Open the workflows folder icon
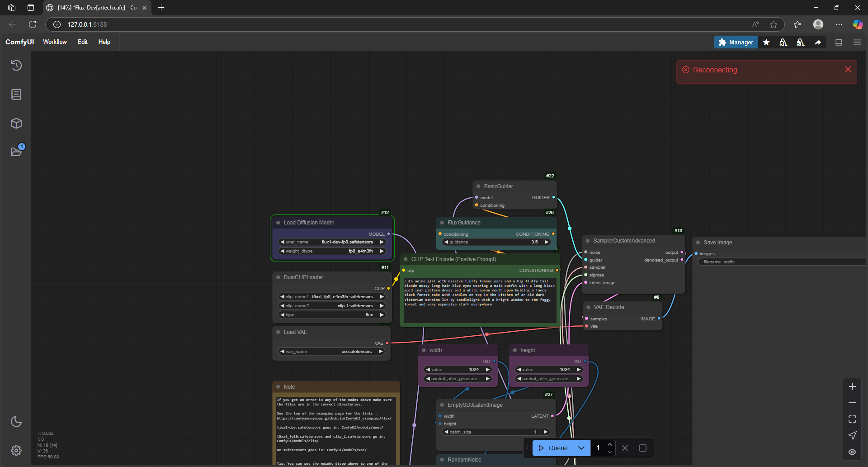This screenshot has width=868, height=467. (16, 152)
